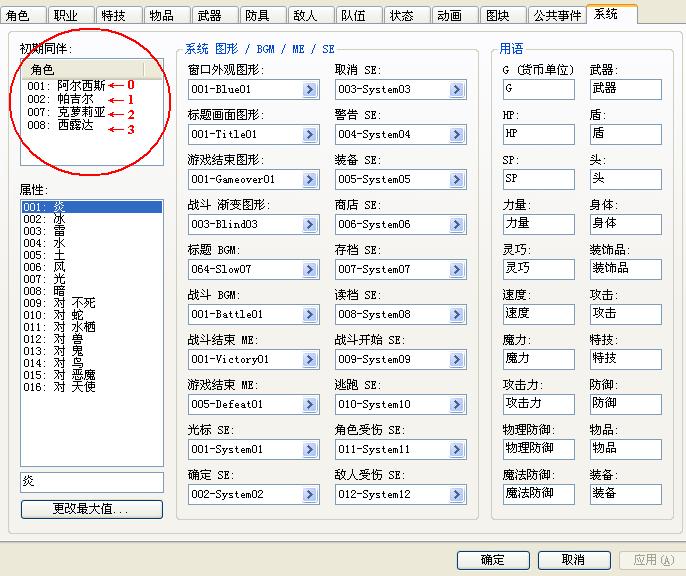Click the 盾 term field

(x=626, y=134)
